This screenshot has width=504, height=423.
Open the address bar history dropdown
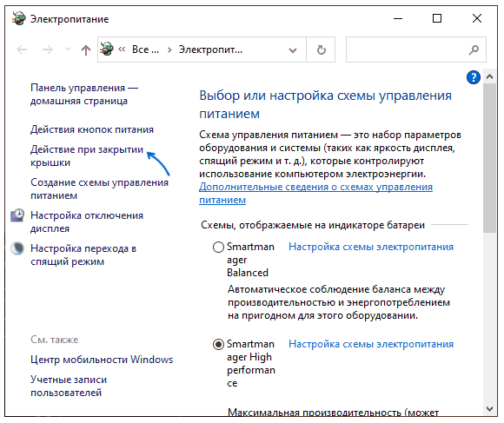[x=293, y=50]
